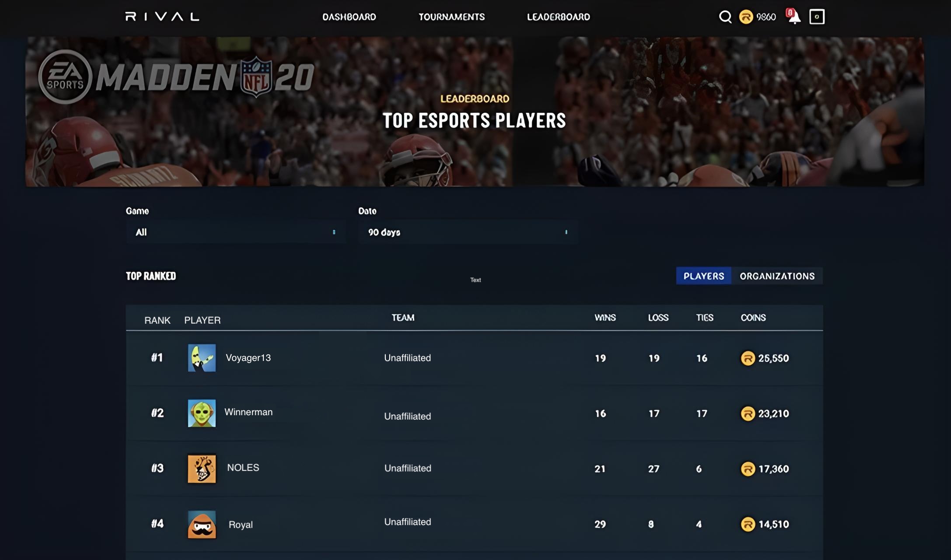Click Royal's avatar

[202, 524]
